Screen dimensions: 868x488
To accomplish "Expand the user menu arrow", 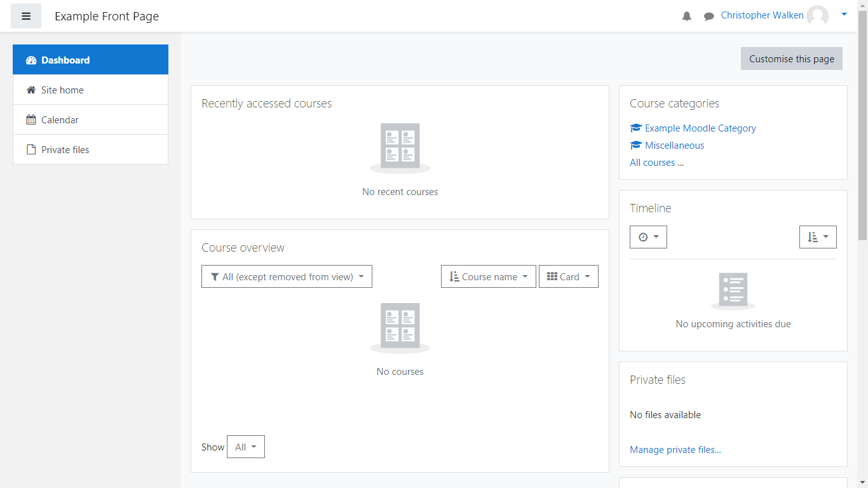I will click(x=844, y=14).
